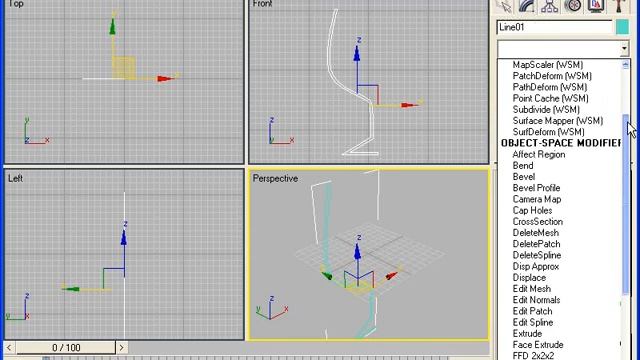Apply the Cap Holes modifier
The image size is (640, 360).
[532, 211]
